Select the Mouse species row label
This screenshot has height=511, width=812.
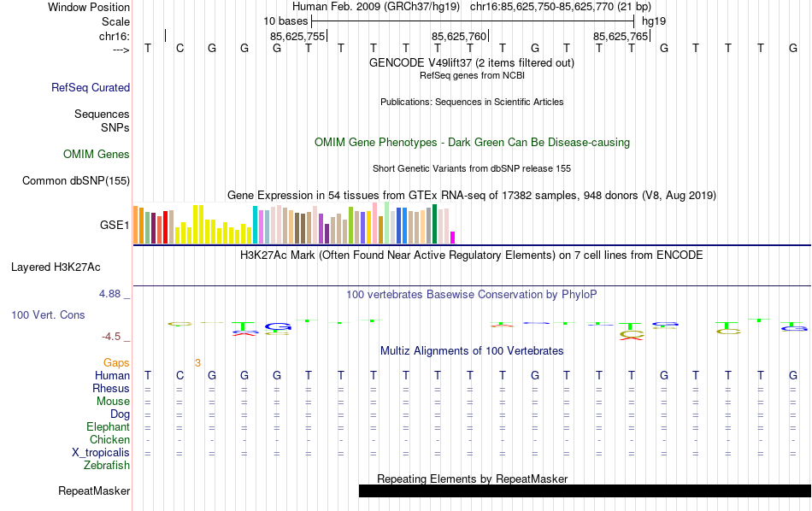point(113,402)
